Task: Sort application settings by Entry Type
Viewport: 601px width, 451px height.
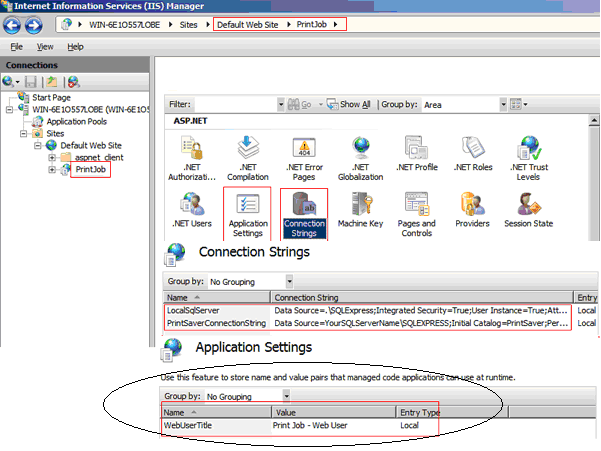Action: [452, 412]
